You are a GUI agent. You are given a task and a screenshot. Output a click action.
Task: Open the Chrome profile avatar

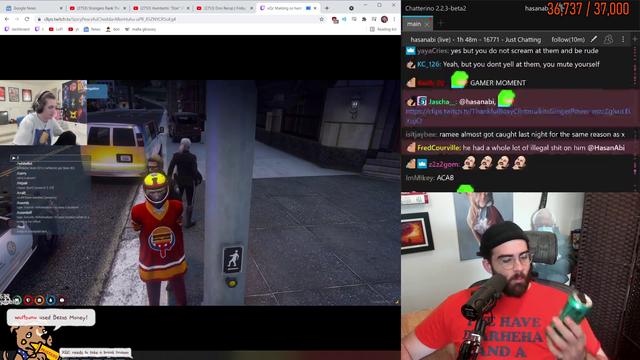[x=384, y=19]
